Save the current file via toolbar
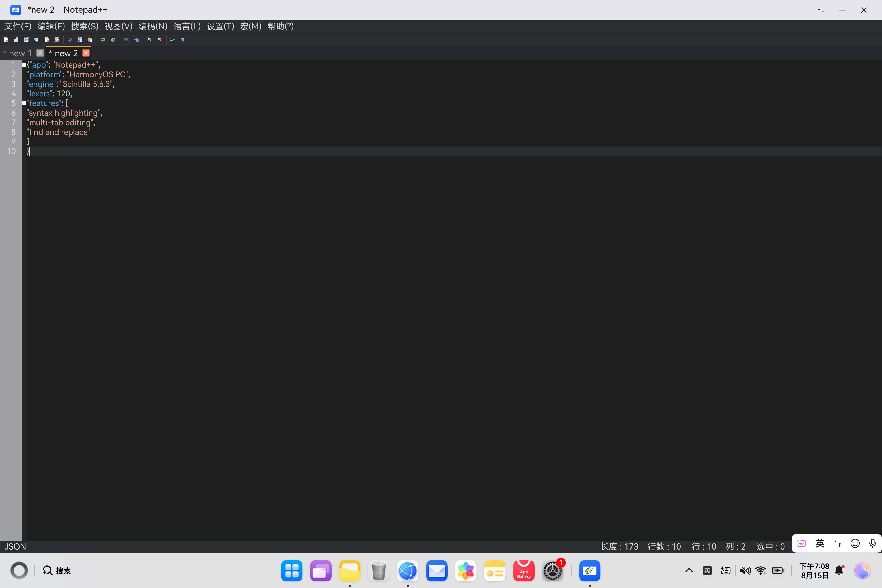Viewport: 882px width, 588px height. [x=26, y=39]
